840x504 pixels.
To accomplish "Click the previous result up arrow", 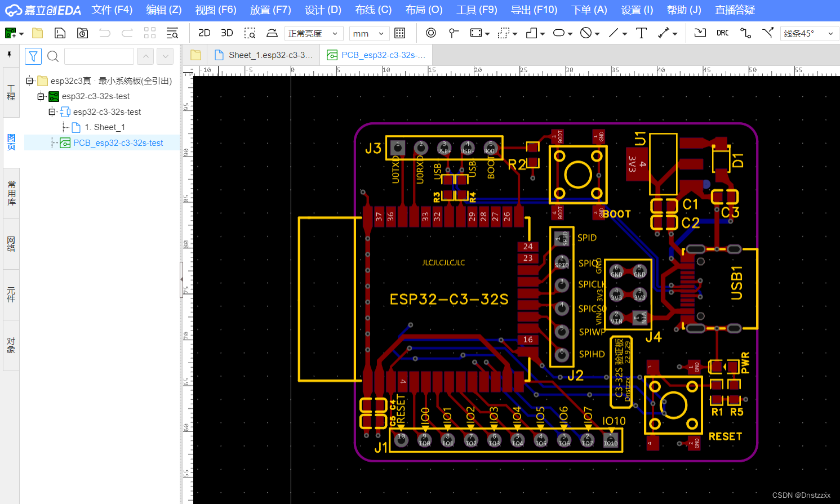I will tap(145, 56).
